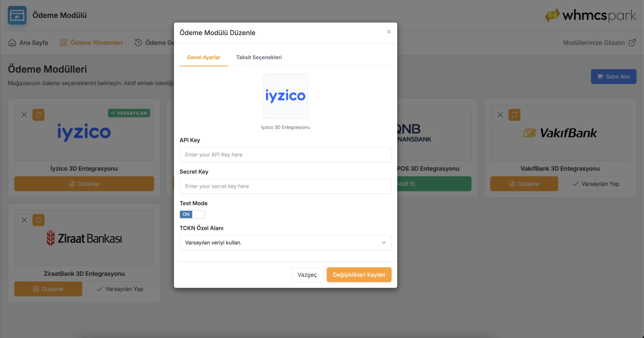Screen dimensions: 644x338
Task: Click Varsayılan Yap on ZiraatBank card
Action: pyautogui.click(x=120, y=289)
